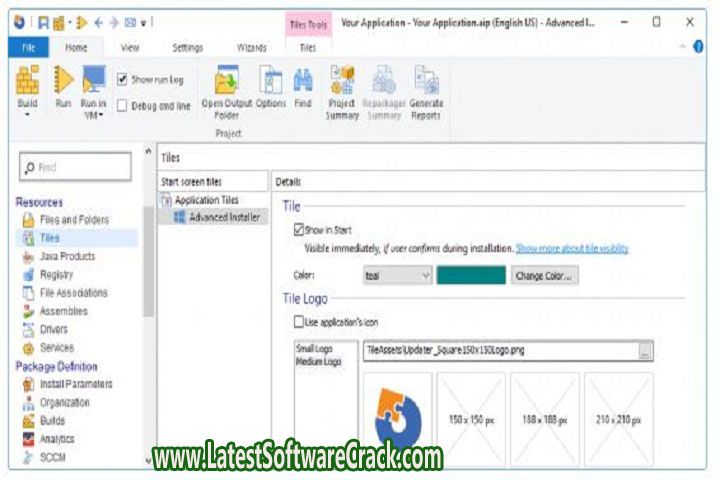Screen dimensions: 720x480
Task: Open the Wizards ribbon tab
Action: click(251, 48)
